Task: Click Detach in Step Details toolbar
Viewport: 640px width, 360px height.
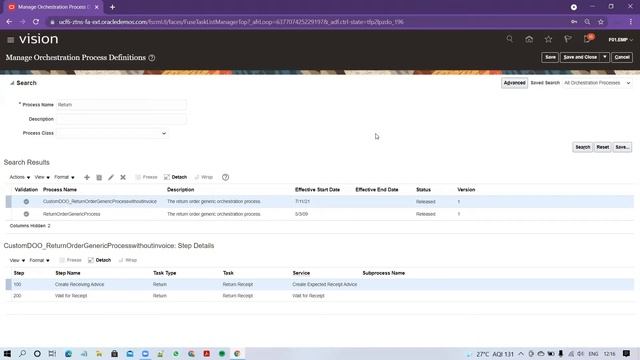Action: [100, 260]
